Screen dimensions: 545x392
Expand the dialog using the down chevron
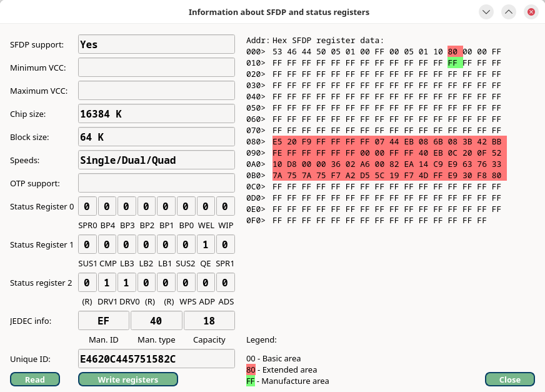pyautogui.click(x=486, y=11)
